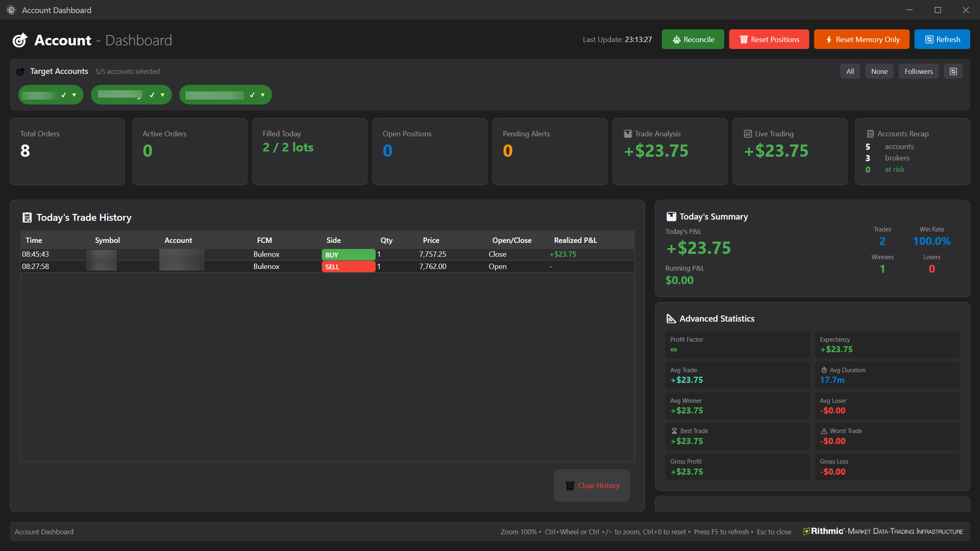Minimize the Account Dashboard window

pos(909,10)
